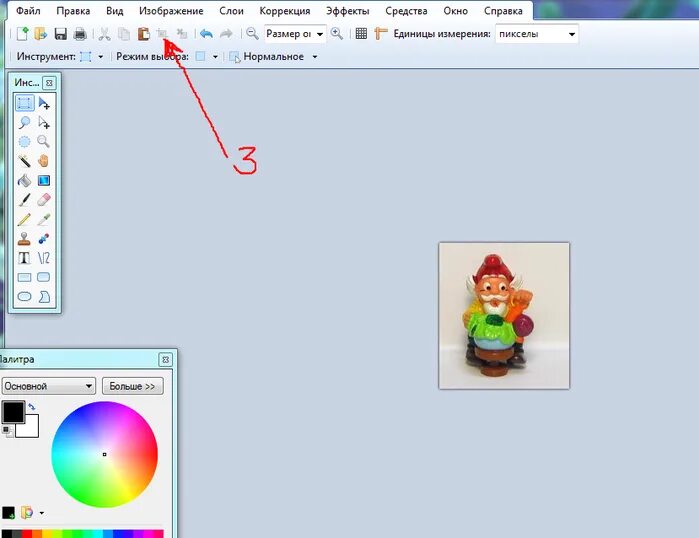Open the palette management dropdown arrow
Screen dimensions: 699x538
point(41,513)
